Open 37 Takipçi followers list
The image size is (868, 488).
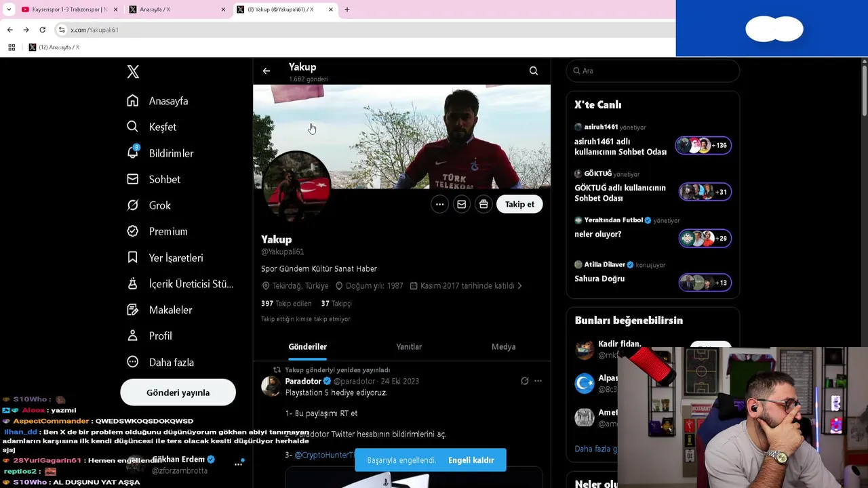click(x=336, y=304)
